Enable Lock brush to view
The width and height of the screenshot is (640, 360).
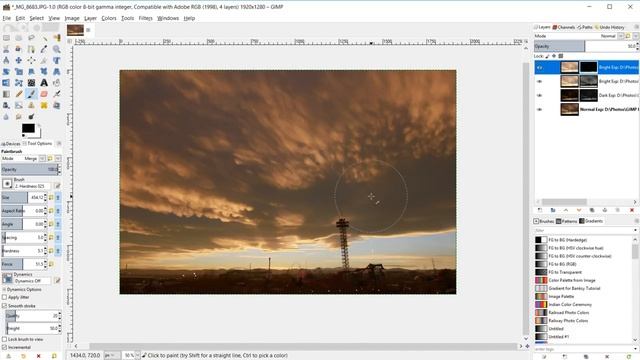[4, 339]
